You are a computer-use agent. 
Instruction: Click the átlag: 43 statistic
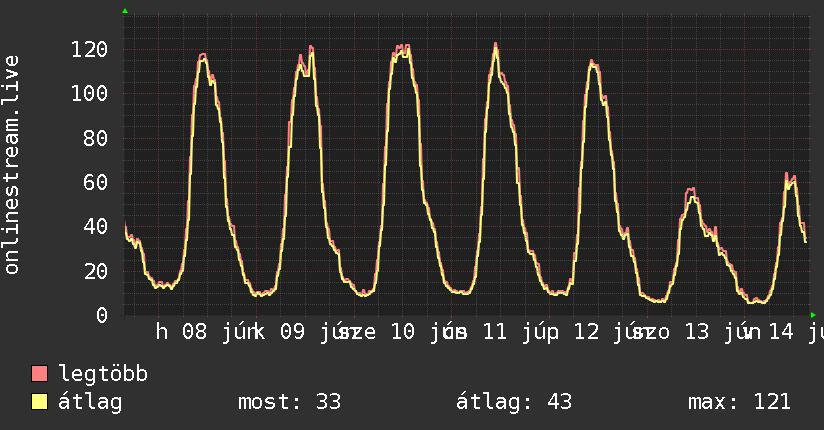514,403
